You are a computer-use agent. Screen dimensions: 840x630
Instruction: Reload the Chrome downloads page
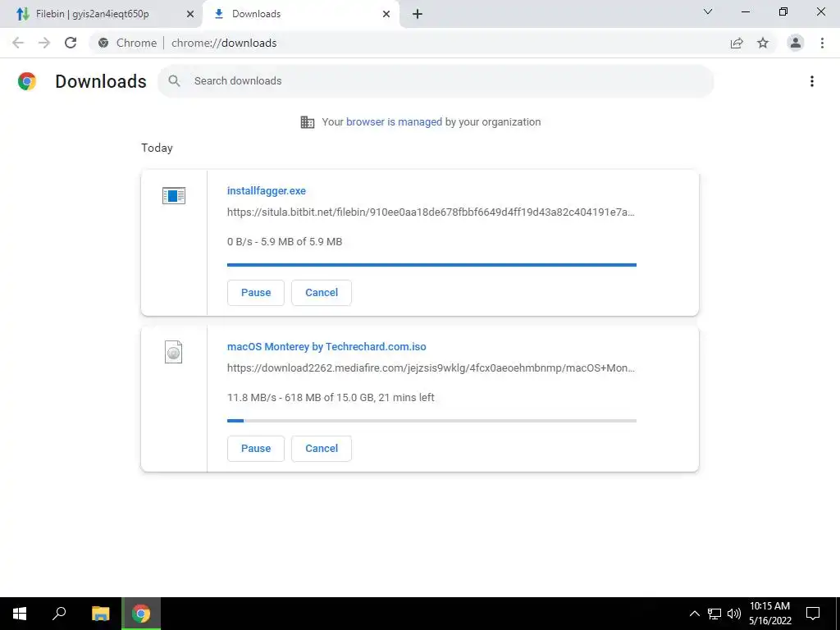click(x=71, y=43)
